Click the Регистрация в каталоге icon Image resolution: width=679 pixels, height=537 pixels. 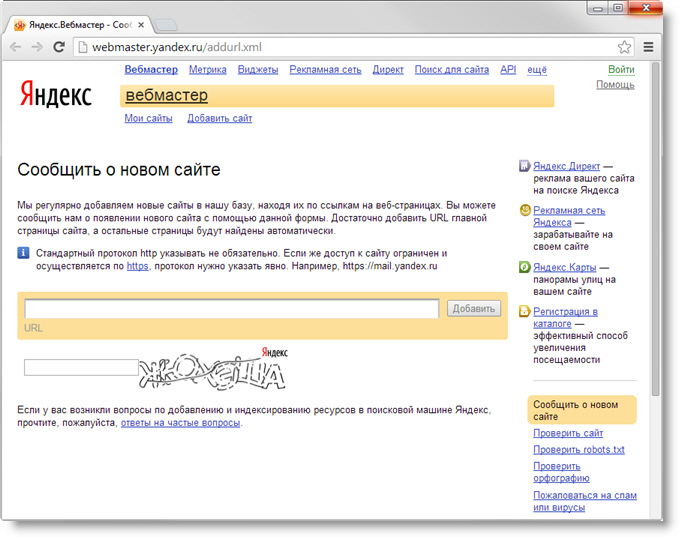524,311
